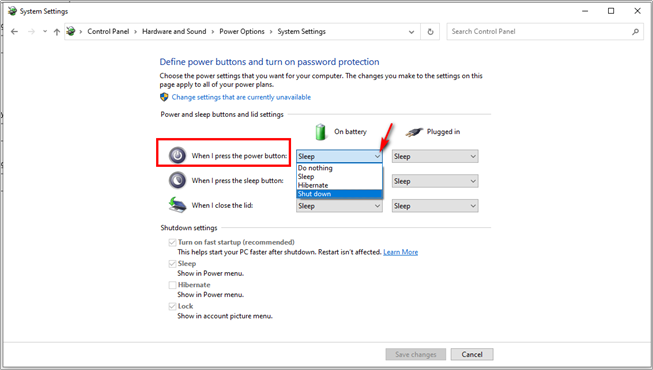Select Hibernate from dropdown list
Image resolution: width=653 pixels, height=370 pixels.
[x=339, y=185]
